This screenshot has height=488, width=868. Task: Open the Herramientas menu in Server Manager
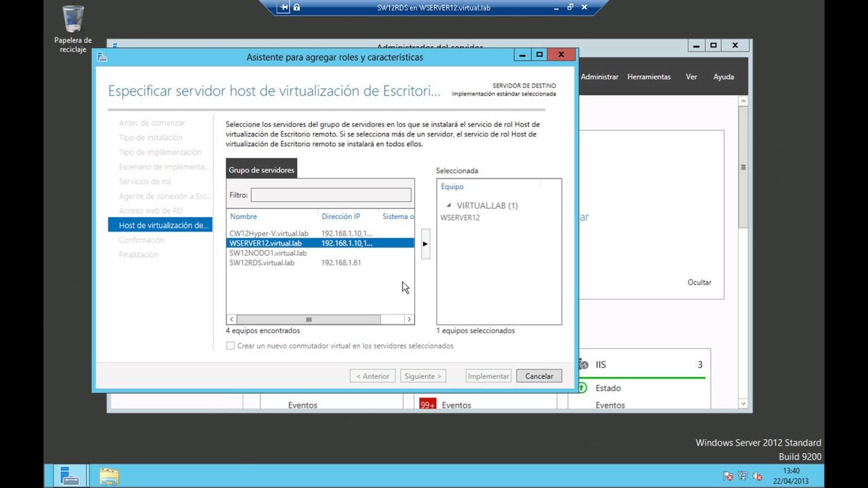[649, 77]
